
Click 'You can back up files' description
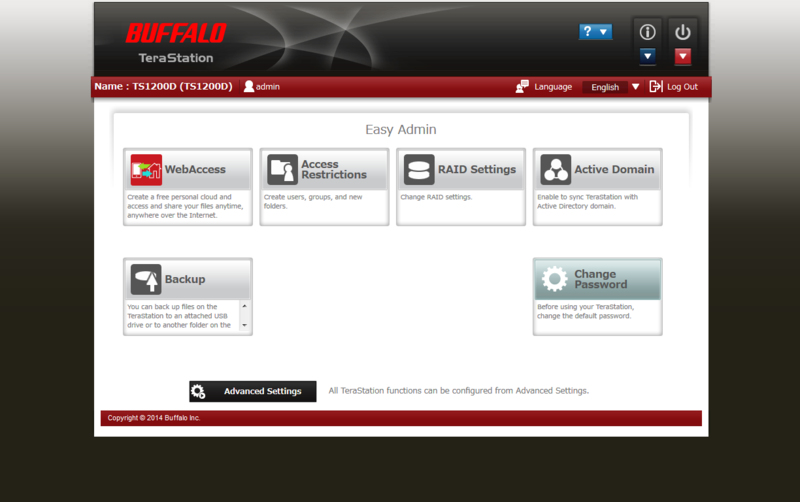[179, 316]
